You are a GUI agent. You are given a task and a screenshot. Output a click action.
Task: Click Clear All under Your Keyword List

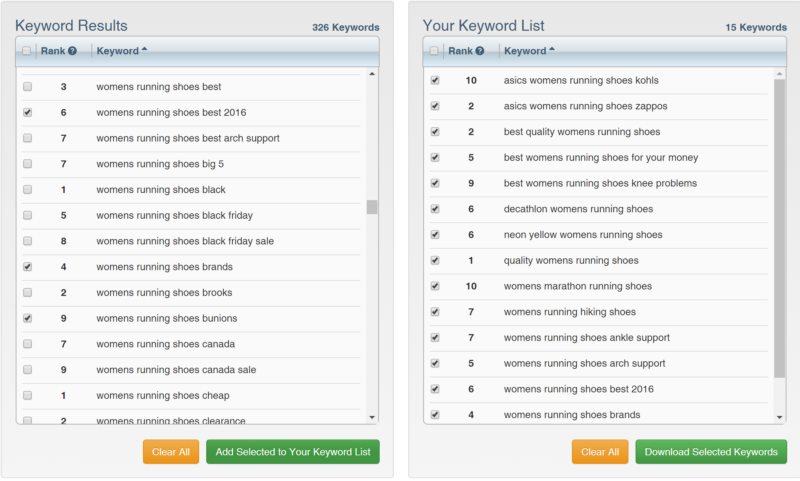(600, 452)
